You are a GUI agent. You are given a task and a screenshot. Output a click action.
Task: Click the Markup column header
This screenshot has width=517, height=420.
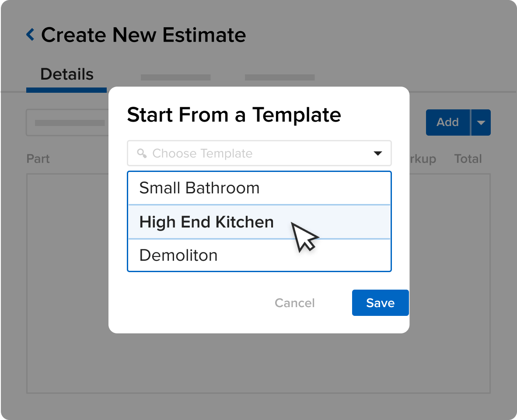point(423,159)
